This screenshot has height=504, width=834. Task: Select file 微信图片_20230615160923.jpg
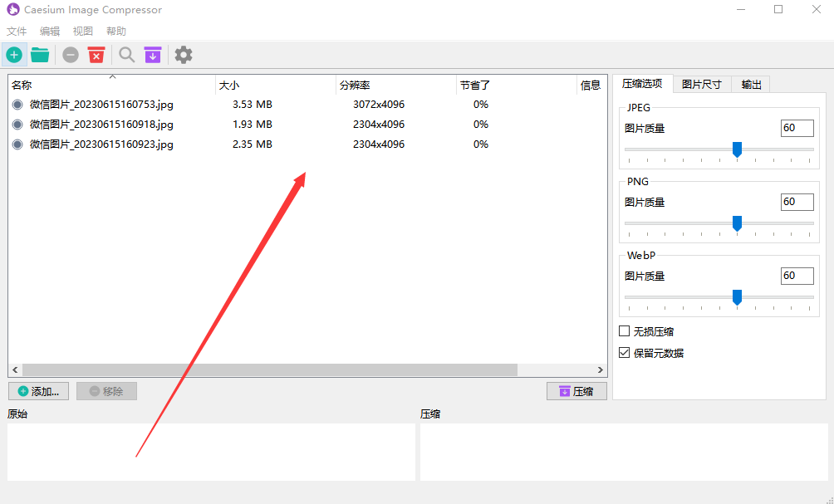tap(101, 144)
